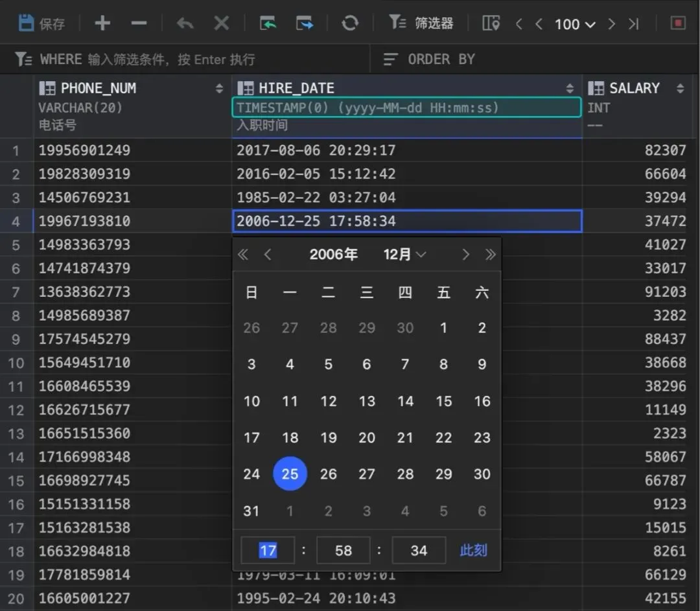Select grayed day 30 of previous month
This screenshot has width=700, height=611.
[405, 328]
